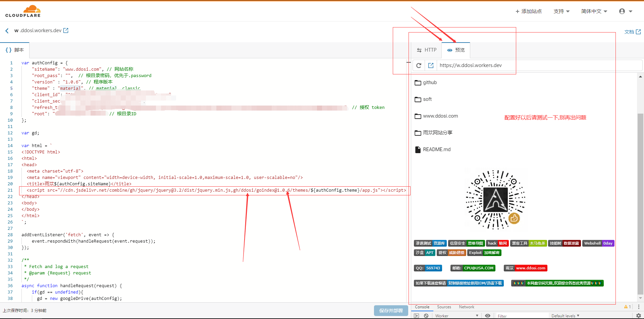Click the QQ: 569743 badge
This screenshot has width=644, height=319.
(x=428, y=268)
